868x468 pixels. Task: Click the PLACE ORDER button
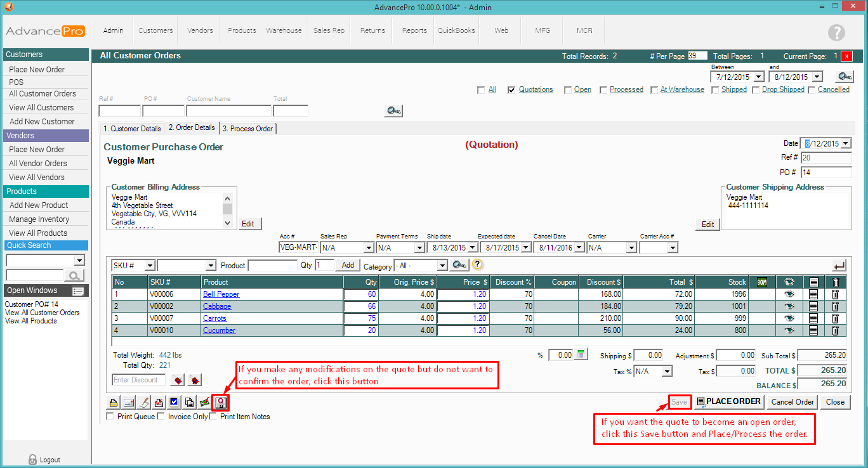pyautogui.click(x=729, y=401)
